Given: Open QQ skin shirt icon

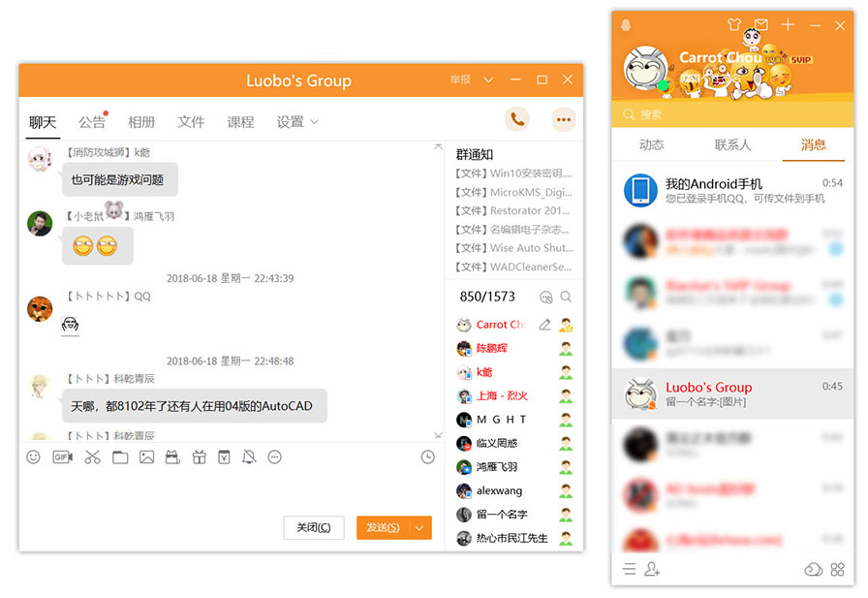Looking at the screenshot, I should pos(734,24).
